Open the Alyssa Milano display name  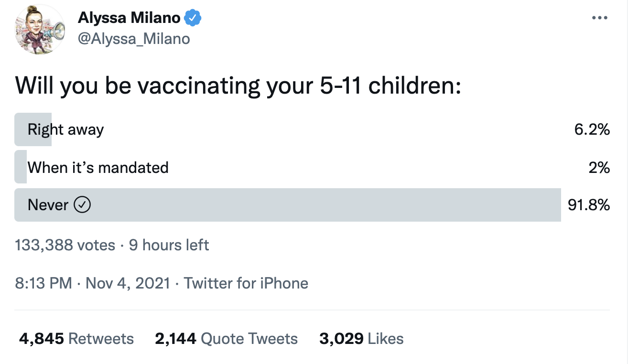pos(129,18)
